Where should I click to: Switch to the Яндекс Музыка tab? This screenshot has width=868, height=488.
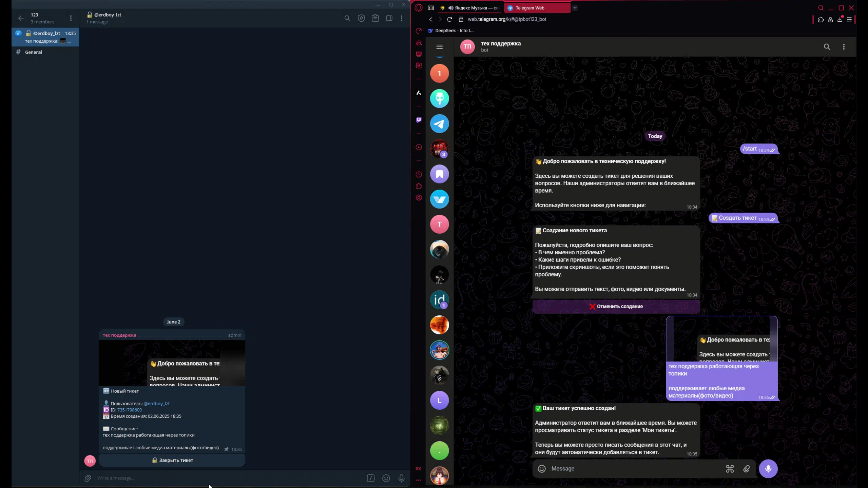click(470, 8)
